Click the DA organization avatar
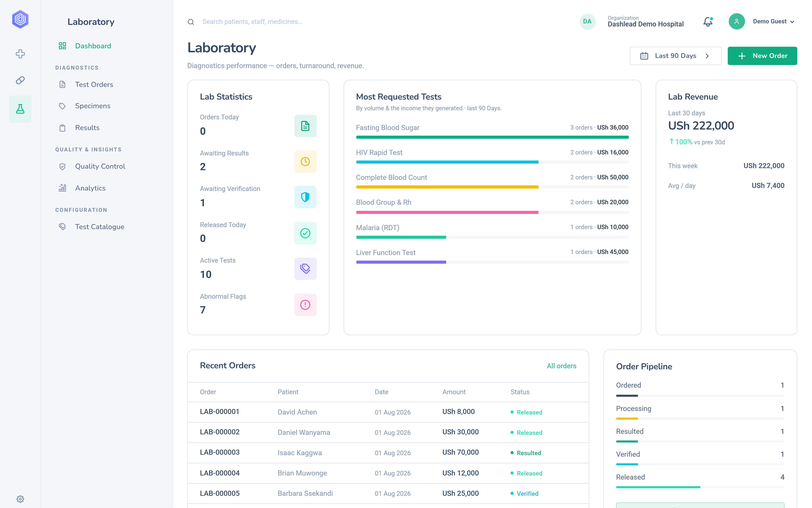Image resolution: width=812 pixels, height=508 pixels. (x=587, y=22)
